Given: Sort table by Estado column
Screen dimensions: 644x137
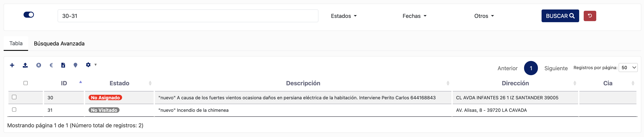Looking at the screenshot, I should click(119, 83).
